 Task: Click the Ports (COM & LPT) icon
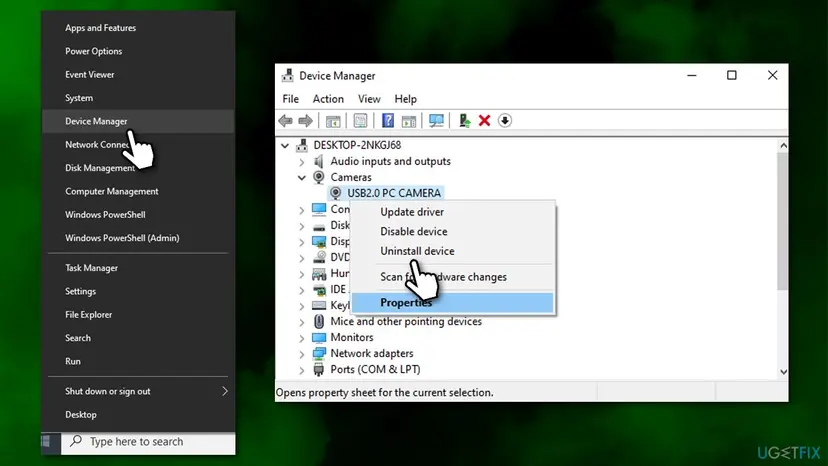tap(318, 369)
